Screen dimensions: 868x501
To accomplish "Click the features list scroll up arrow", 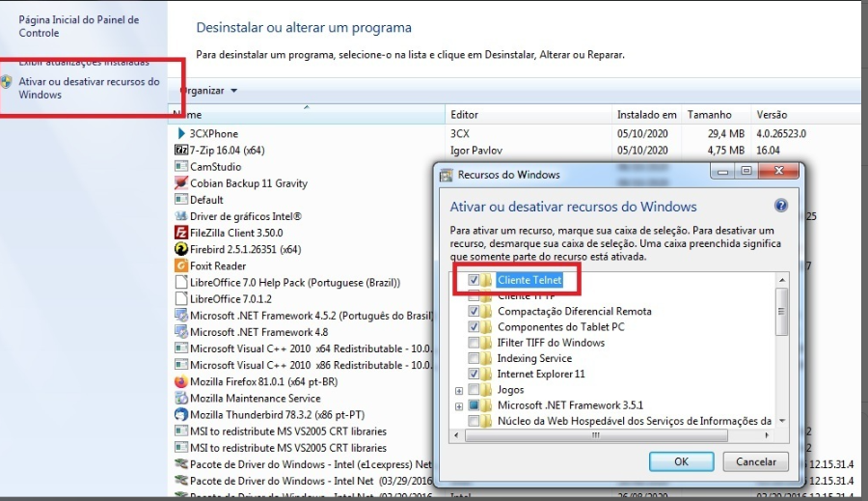I will 781,280.
